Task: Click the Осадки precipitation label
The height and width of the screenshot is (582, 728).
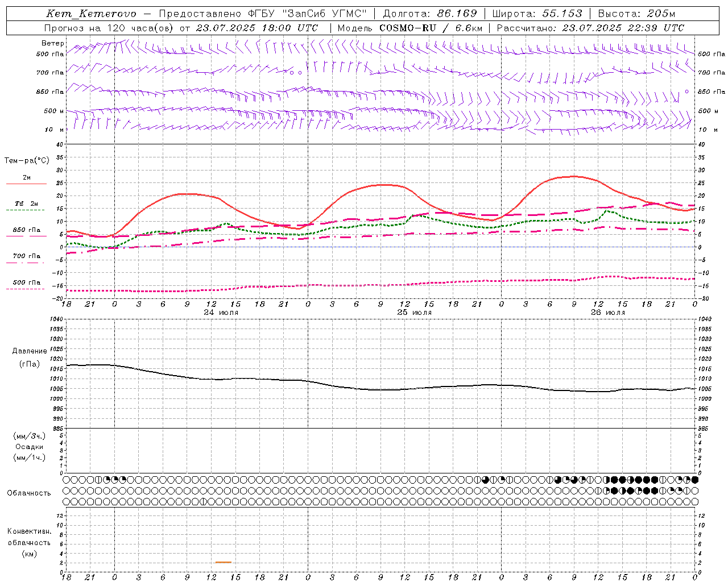Action: click(30, 447)
